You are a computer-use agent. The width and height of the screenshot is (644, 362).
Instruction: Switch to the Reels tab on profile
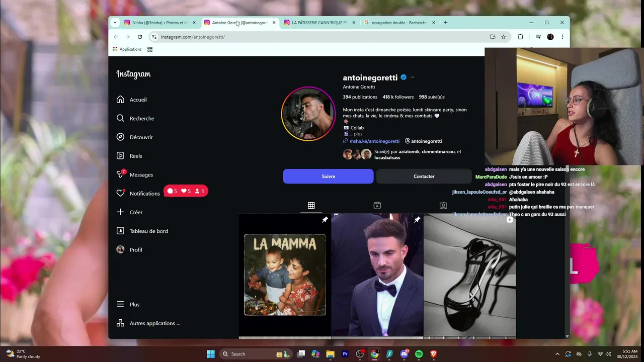377,206
